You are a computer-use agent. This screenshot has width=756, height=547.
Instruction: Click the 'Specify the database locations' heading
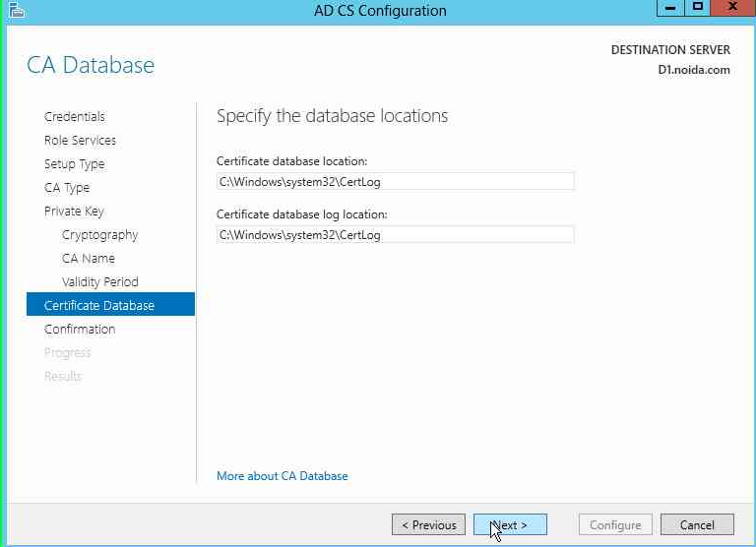[332, 116]
